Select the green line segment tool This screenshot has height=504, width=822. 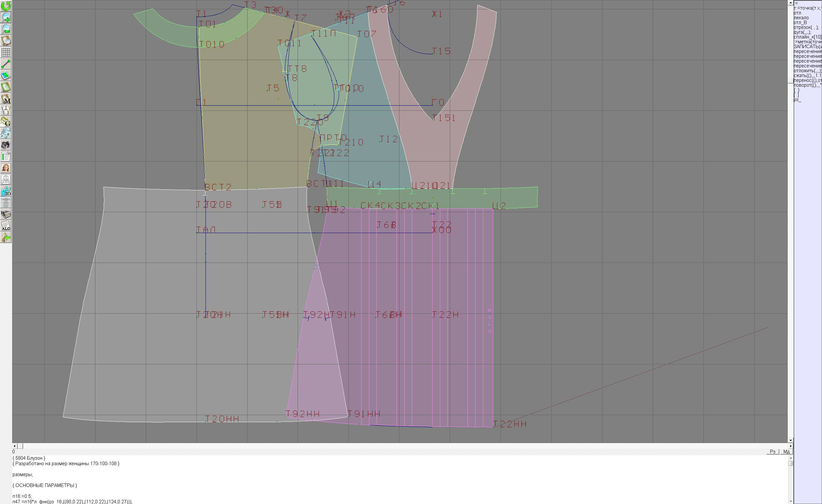[6, 64]
